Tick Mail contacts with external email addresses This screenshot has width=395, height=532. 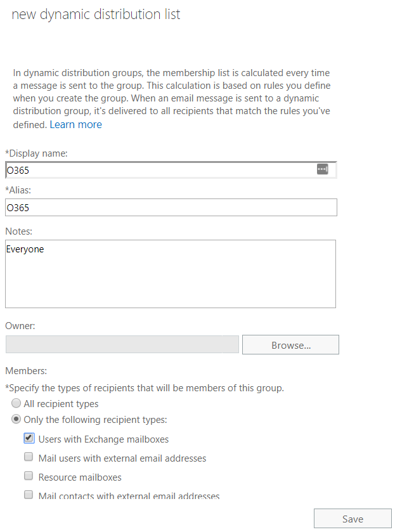pyautogui.click(x=29, y=495)
